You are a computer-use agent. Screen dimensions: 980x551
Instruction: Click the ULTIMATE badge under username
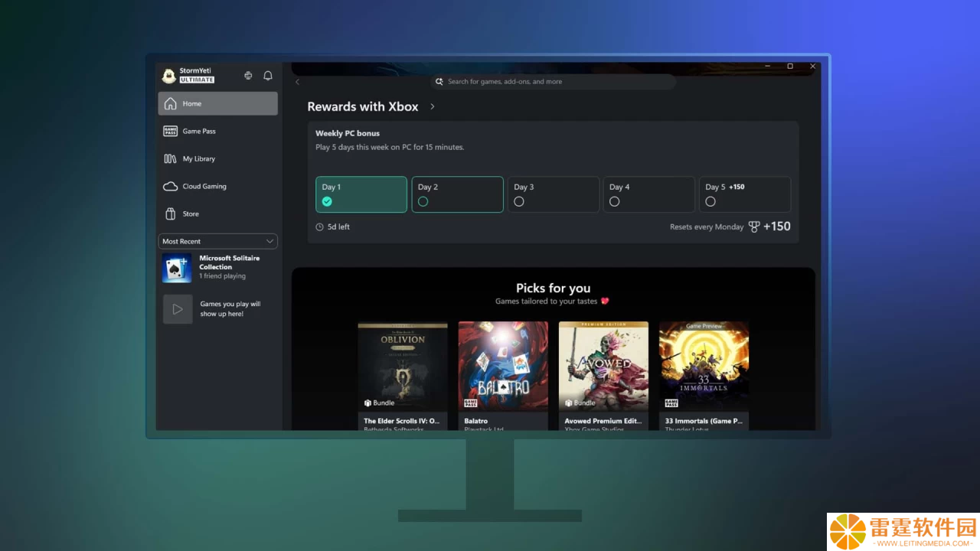[x=197, y=80]
